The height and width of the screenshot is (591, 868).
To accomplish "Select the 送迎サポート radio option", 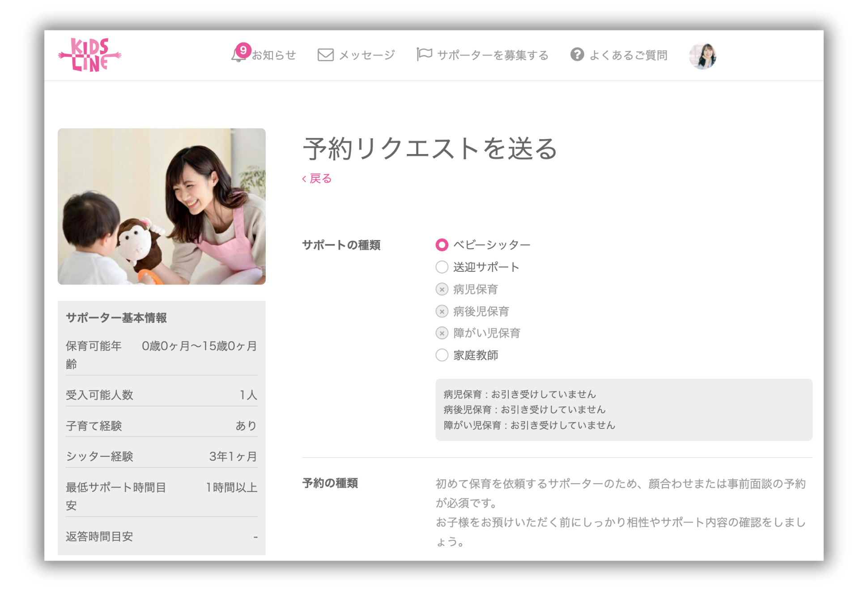I will [x=442, y=267].
